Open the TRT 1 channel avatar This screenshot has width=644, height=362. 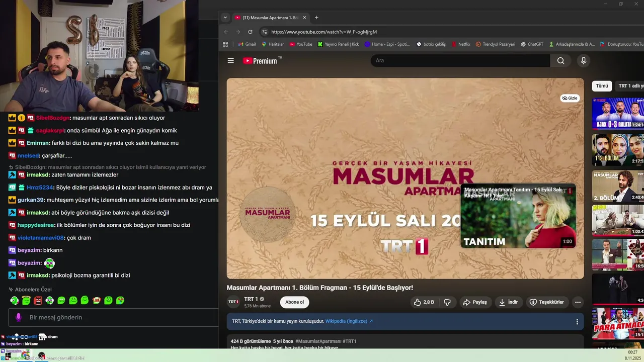(x=233, y=302)
